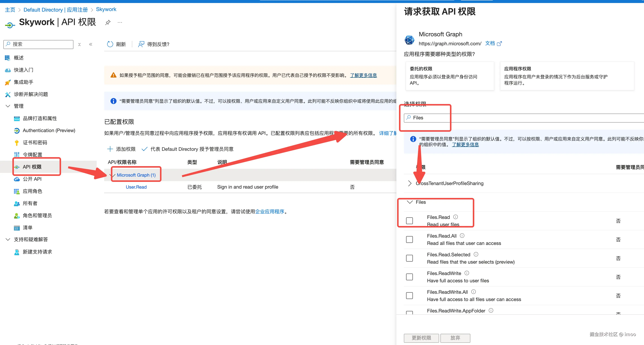Click the external link icon beside 文档
644x345 pixels.
(x=499, y=44)
